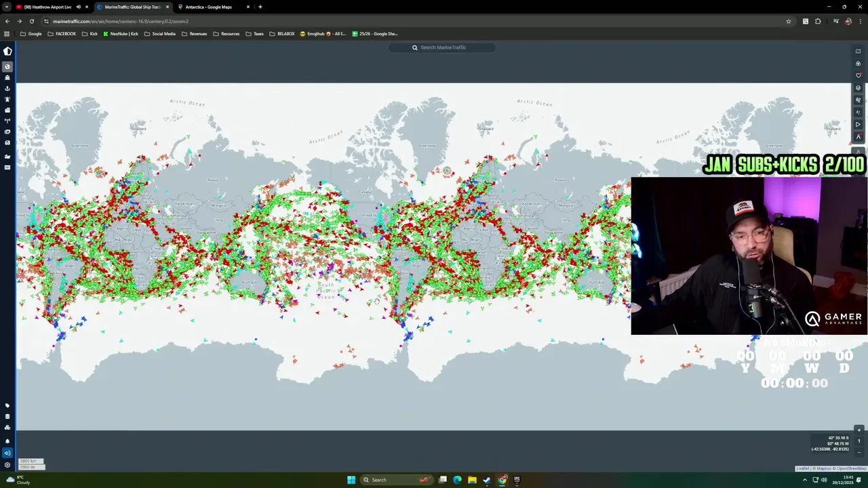Screen dimensions: 868x488
Task: Click the highlighted login icon in left sidebar
Action: click(x=7, y=453)
